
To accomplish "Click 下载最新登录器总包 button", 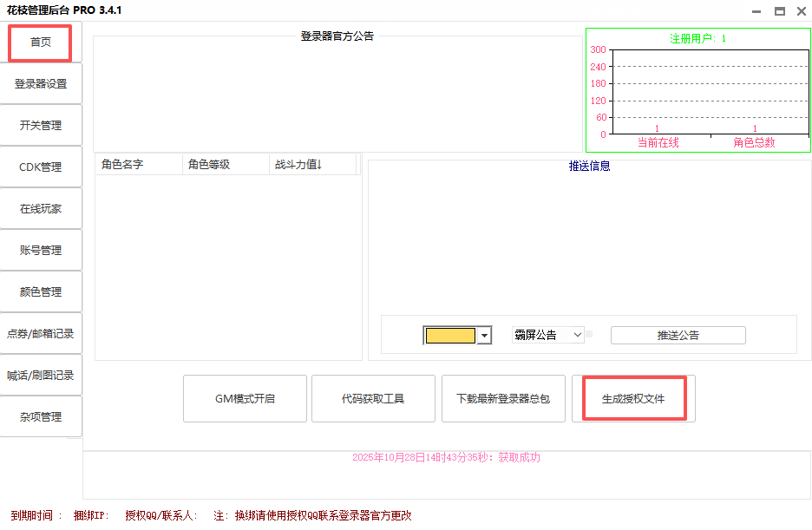I will (503, 399).
